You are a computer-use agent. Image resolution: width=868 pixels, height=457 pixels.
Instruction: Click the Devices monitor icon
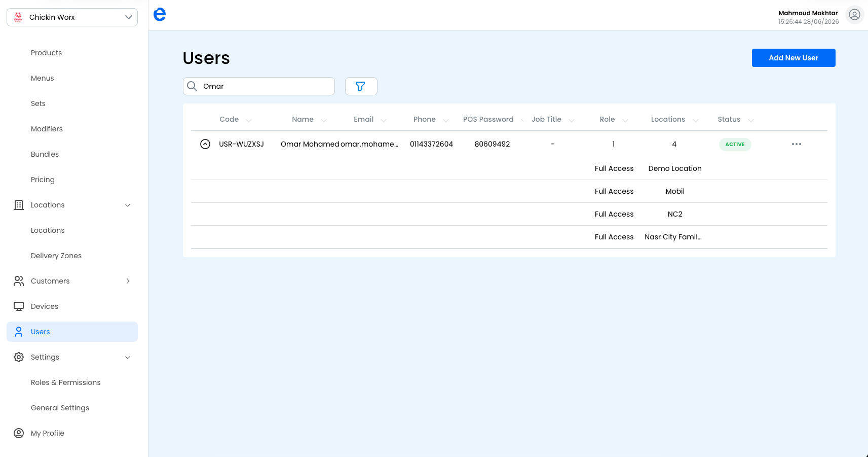point(19,306)
